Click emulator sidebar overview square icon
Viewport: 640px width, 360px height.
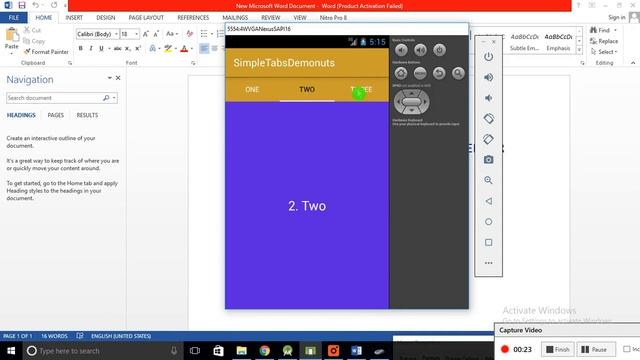point(488,242)
